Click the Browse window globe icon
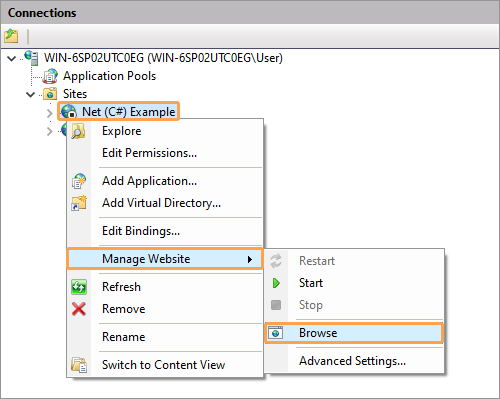The width and height of the screenshot is (500, 399). (276, 333)
